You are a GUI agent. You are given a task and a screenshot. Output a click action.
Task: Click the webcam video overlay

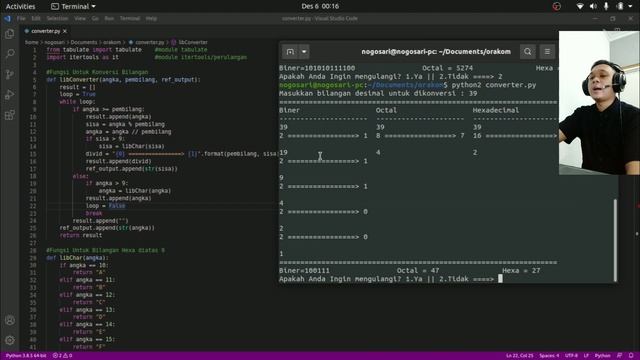point(599,103)
